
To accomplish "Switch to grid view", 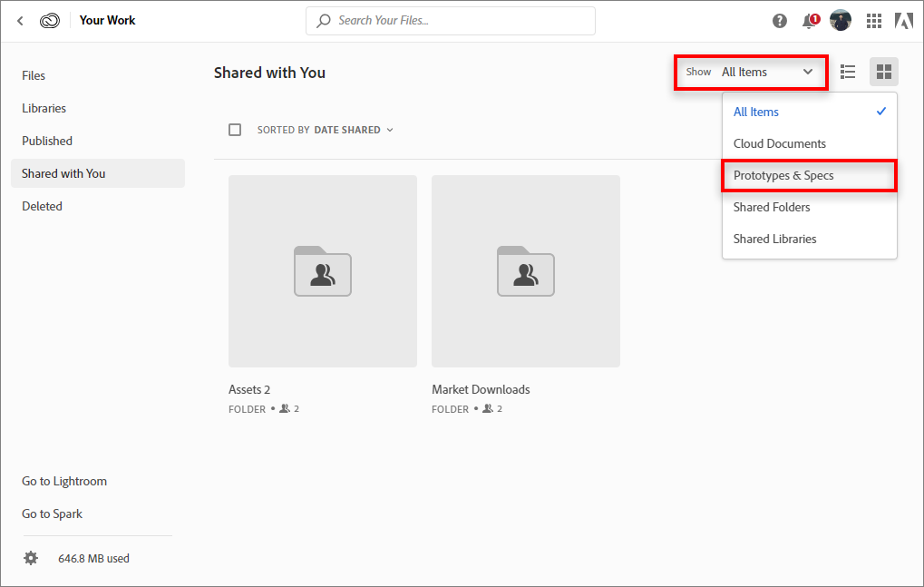I will click(x=884, y=72).
